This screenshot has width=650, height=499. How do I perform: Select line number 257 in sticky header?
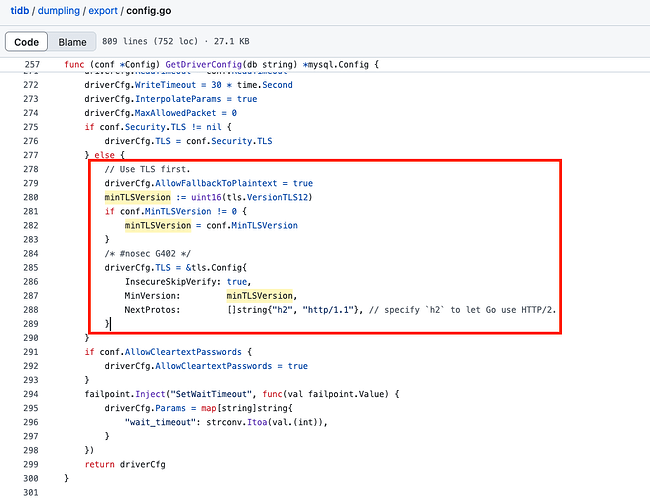coord(32,65)
